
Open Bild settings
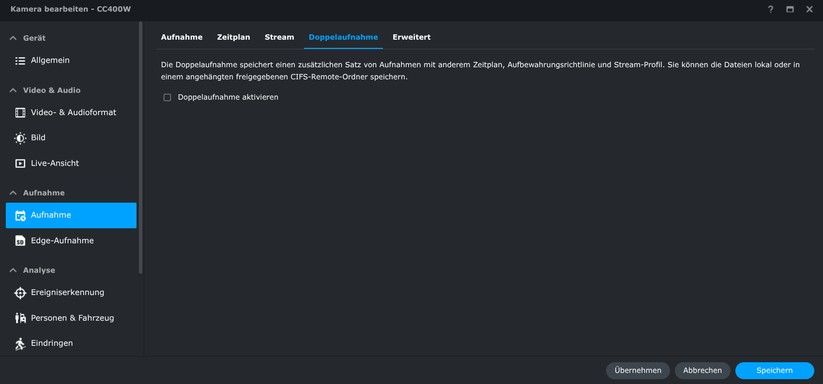[x=71, y=138]
